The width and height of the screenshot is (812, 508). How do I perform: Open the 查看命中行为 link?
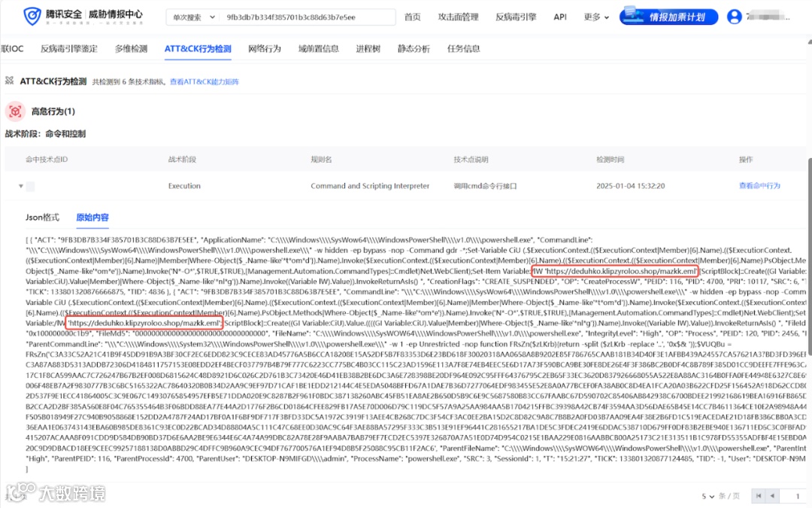(759, 186)
